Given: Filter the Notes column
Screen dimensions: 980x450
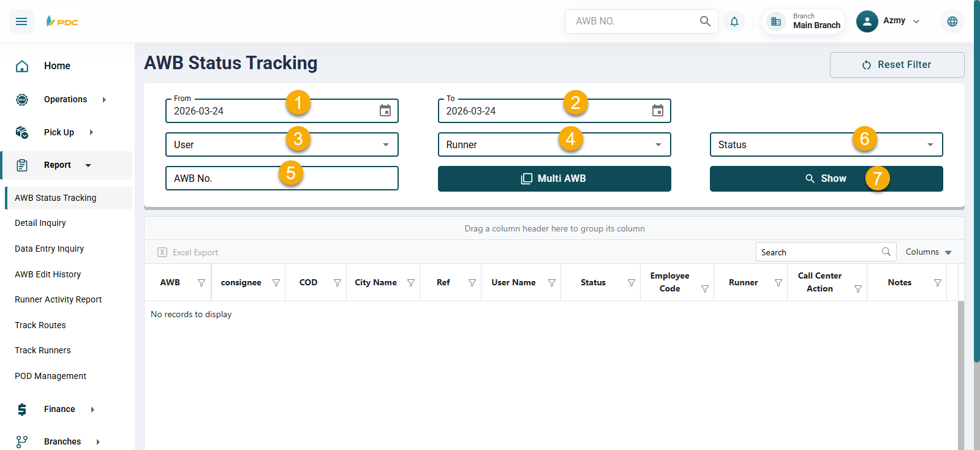Looking at the screenshot, I should (938, 283).
